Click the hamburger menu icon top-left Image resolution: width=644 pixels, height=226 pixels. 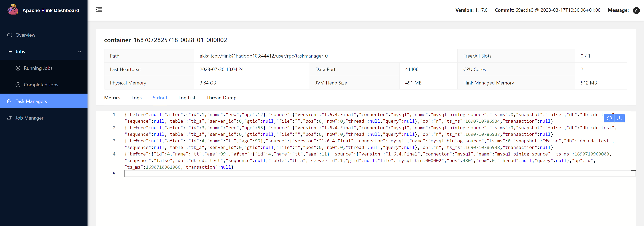pos(99,10)
